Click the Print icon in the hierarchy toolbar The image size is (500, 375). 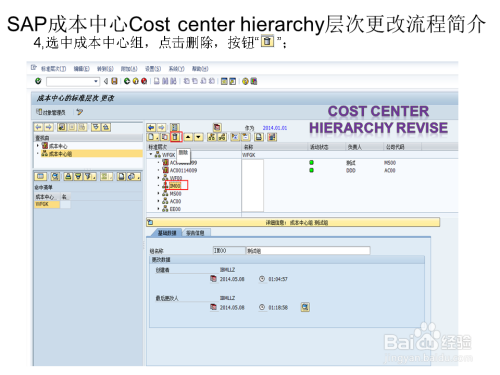coord(259,137)
